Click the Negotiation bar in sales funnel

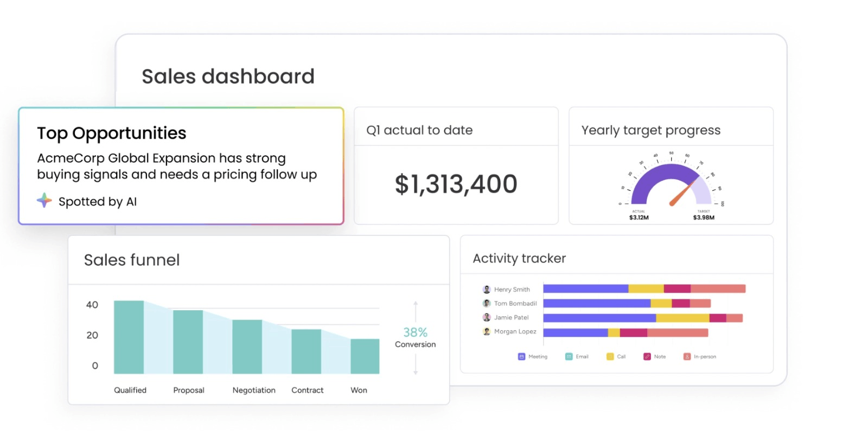(247, 347)
